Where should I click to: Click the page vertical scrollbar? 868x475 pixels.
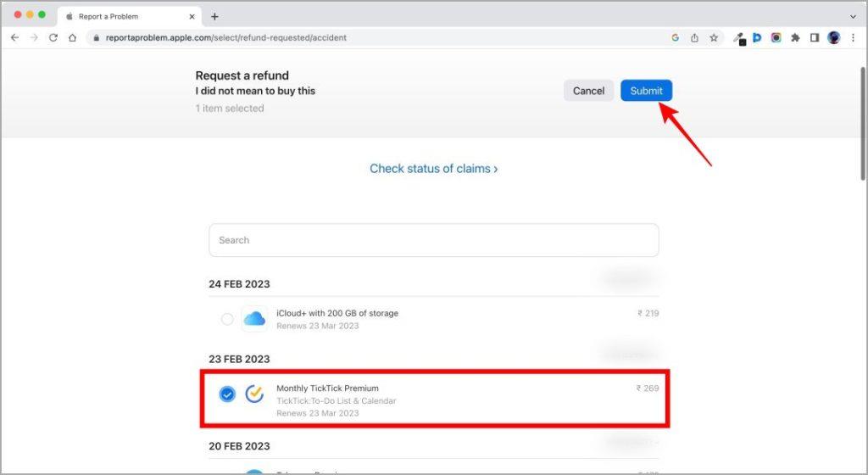coord(862,123)
